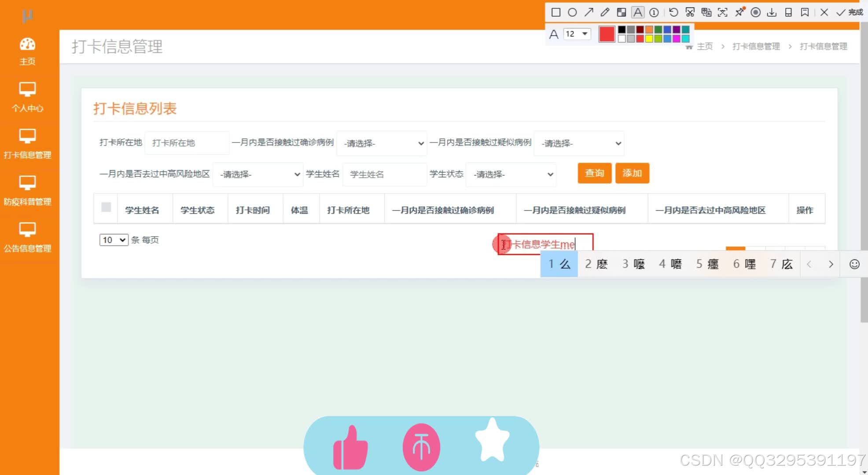This screenshot has height=475, width=868.
Task: Cancel the screenshot with X icon
Action: [824, 12]
